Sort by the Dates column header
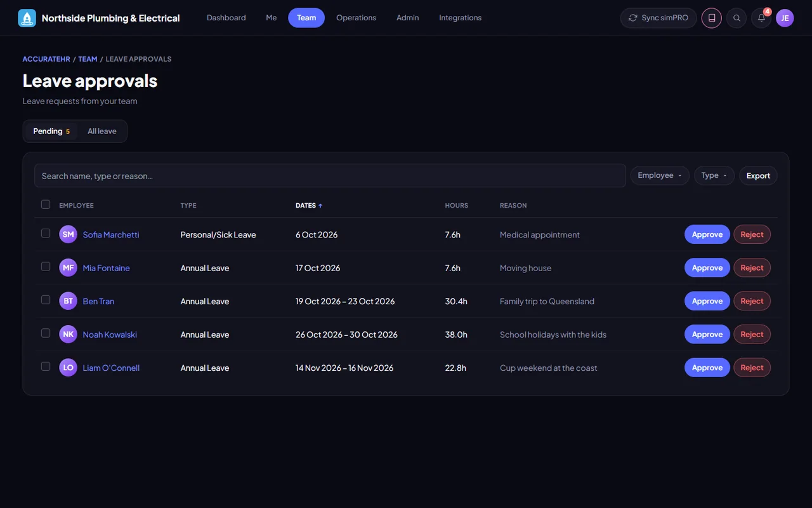Viewport: 812px width, 508px height. tap(309, 206)
